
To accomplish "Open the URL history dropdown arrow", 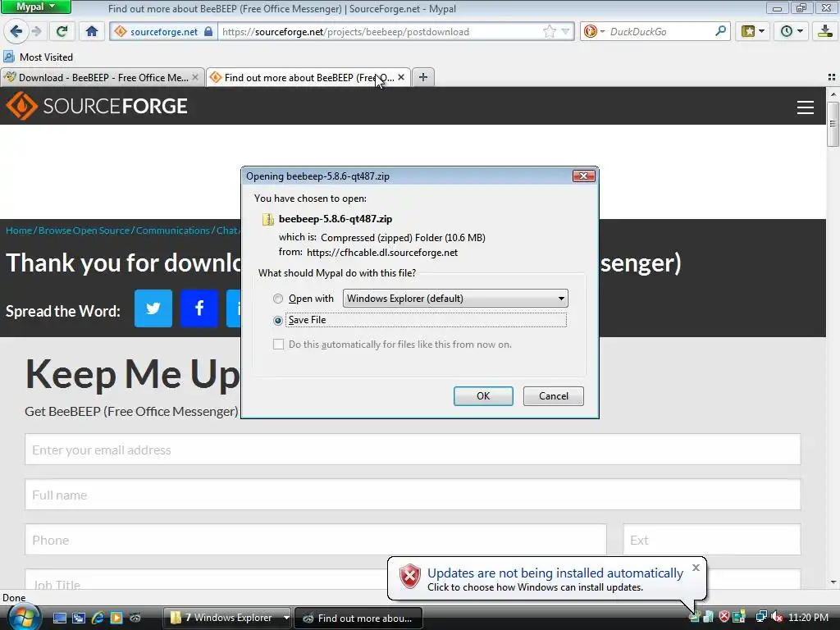I will 565,32.
